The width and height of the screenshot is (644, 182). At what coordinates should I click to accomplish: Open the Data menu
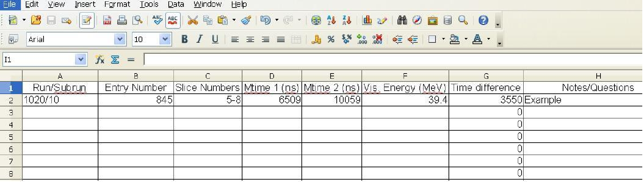[x=176, y=4]
